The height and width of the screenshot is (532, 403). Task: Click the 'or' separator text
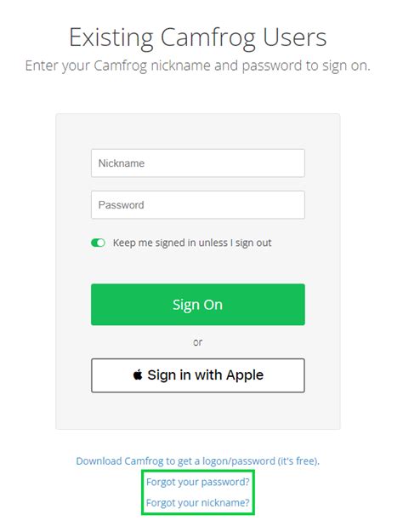pyautogui.click(x=197, y=342)
